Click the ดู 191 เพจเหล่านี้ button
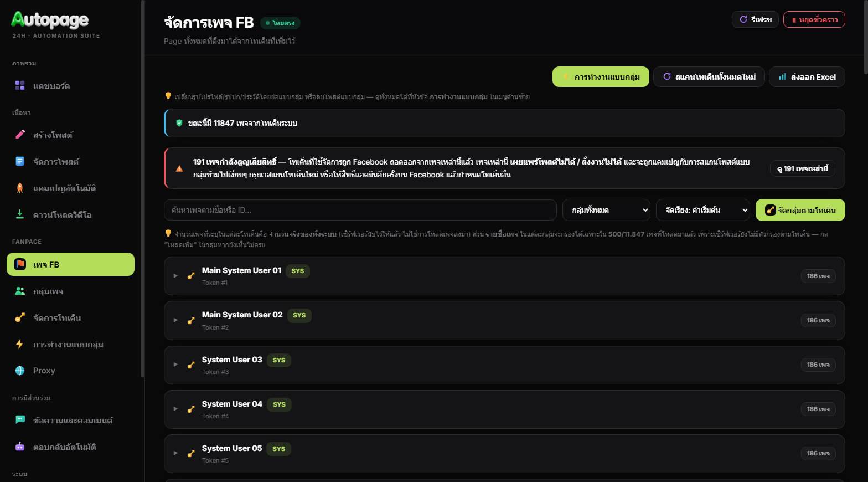Screen dimensions: 868x482 click(803, 168)
